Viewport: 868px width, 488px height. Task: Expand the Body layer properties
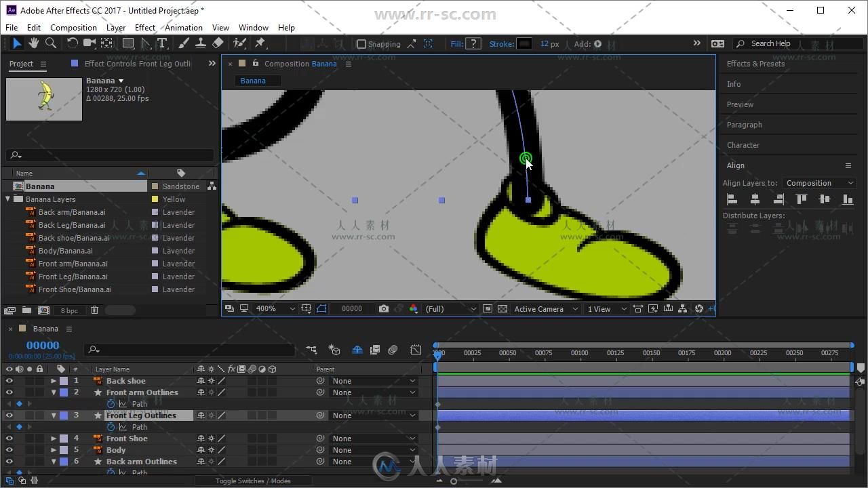tap(54, 450)
